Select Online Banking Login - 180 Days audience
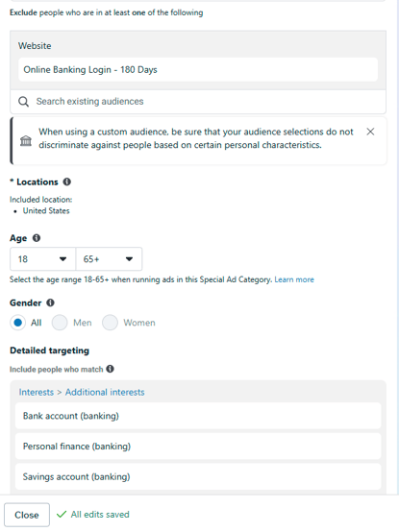The width and height of the screenshot is (399, 532). click(x=198, y=69)
